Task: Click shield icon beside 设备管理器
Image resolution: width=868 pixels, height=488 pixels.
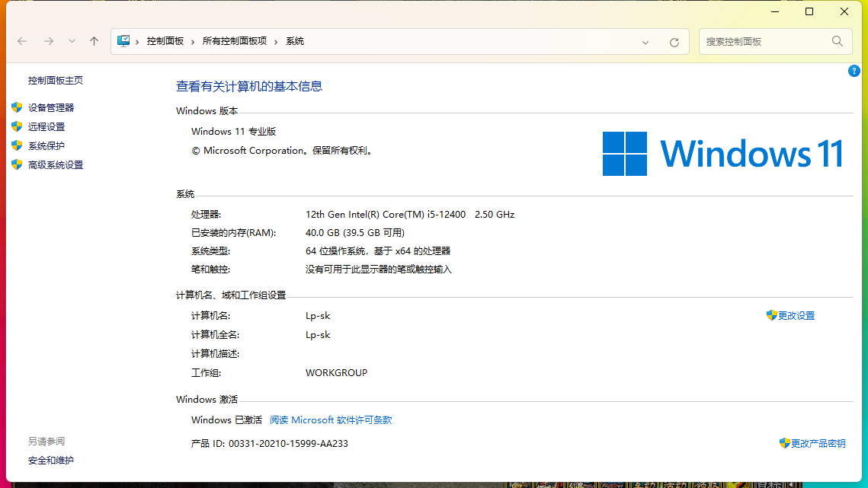Action: pos(18,107)
